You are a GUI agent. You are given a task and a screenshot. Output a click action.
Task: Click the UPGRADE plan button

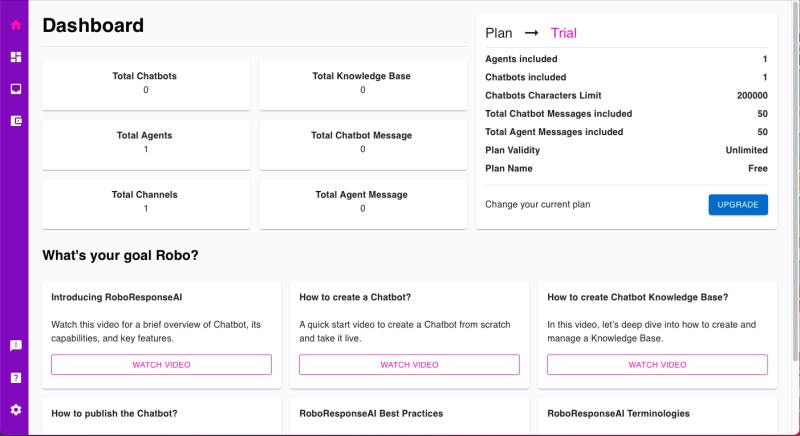(x=738, y=204)
